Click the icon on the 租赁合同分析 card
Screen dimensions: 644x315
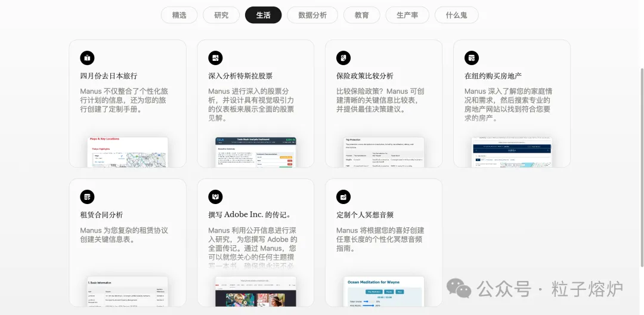coord(87,197)
